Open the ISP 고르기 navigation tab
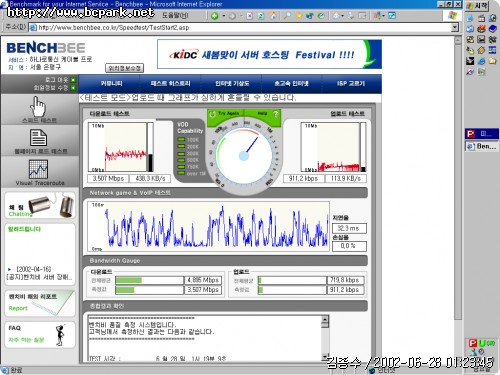The width and height of the screenshot is (500, 375). tap(351, 83)
